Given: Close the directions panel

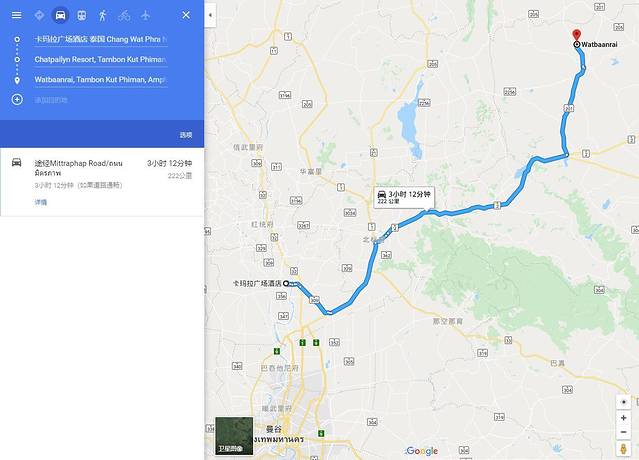Looking at the screenshot, I should [186, 15].
